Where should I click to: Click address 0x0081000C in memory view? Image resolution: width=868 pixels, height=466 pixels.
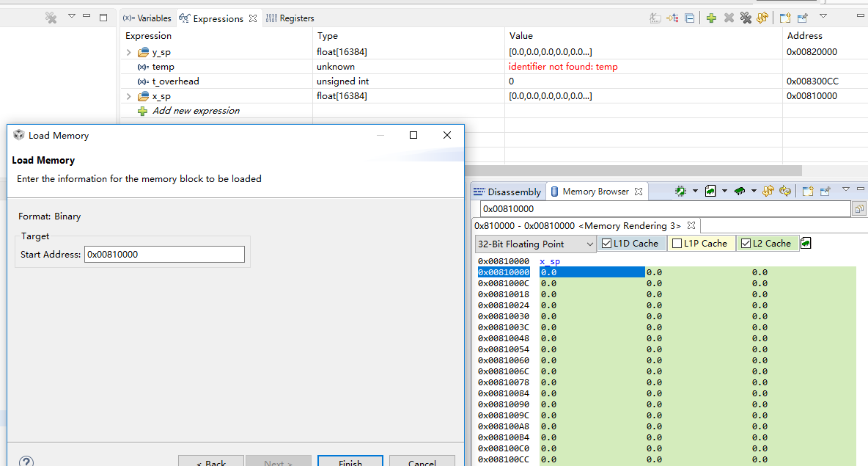[x=504, y=283]
